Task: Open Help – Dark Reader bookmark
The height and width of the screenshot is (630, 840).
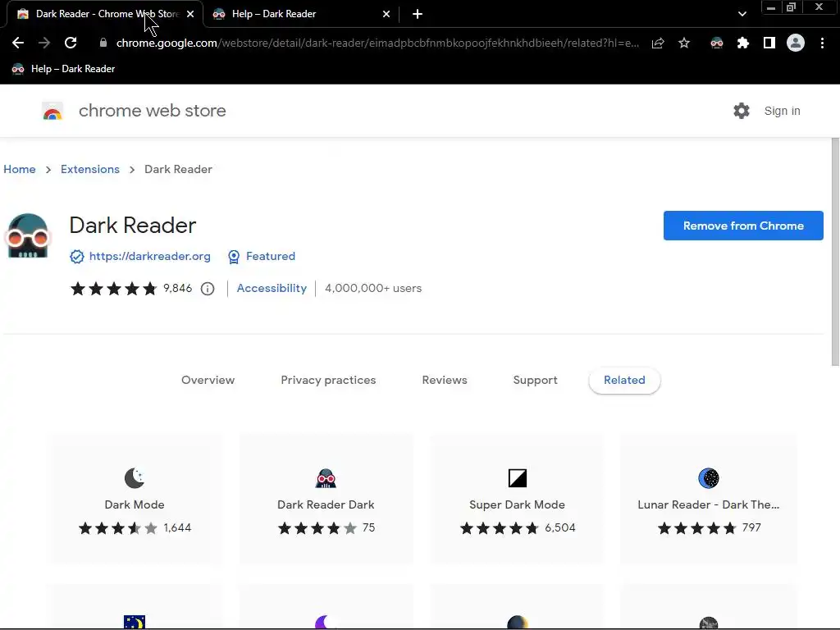Action: (63, 69)
